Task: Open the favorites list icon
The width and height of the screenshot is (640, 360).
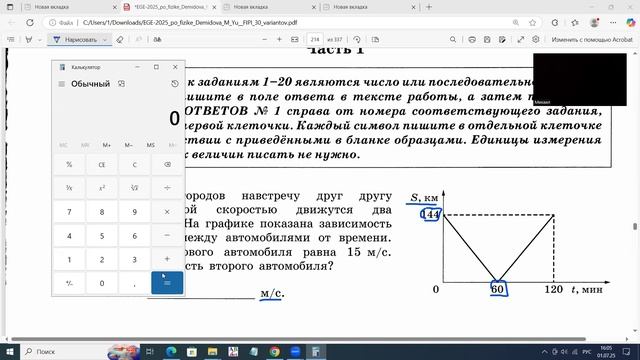Action: pyautogui.click(x=575, y=23)
